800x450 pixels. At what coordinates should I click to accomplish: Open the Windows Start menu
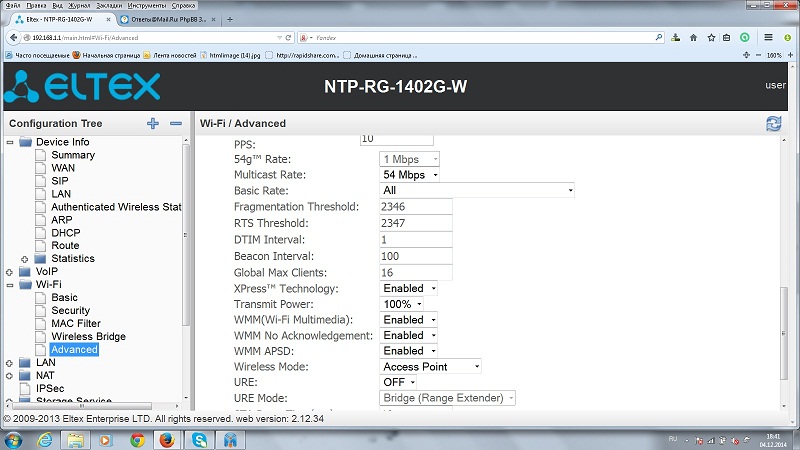tap(14, 440)
